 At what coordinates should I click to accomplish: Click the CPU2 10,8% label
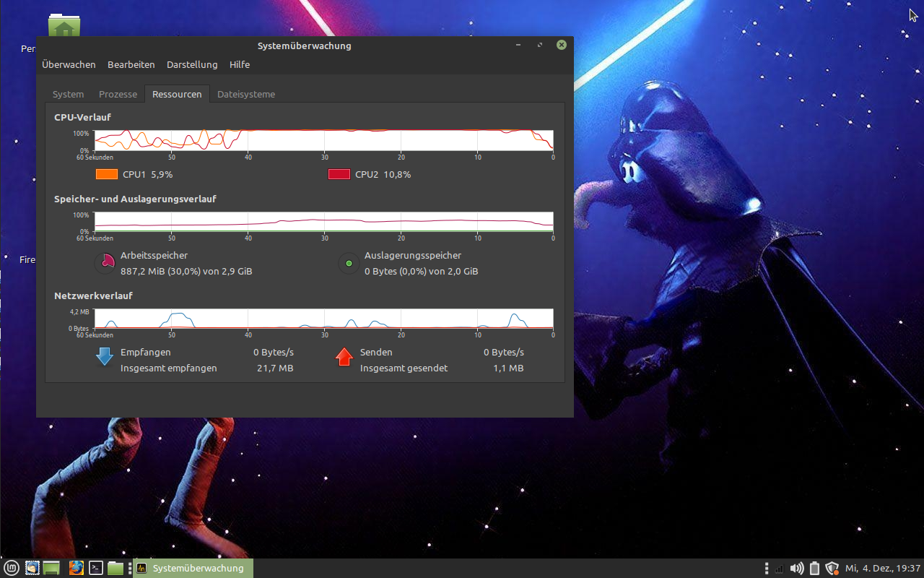[x=383, y=174]
